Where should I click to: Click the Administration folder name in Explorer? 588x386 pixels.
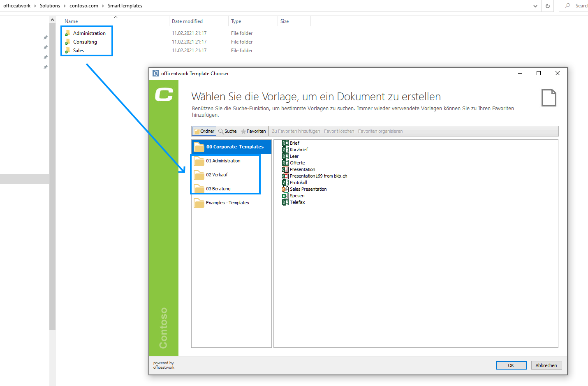click(89, 33)
